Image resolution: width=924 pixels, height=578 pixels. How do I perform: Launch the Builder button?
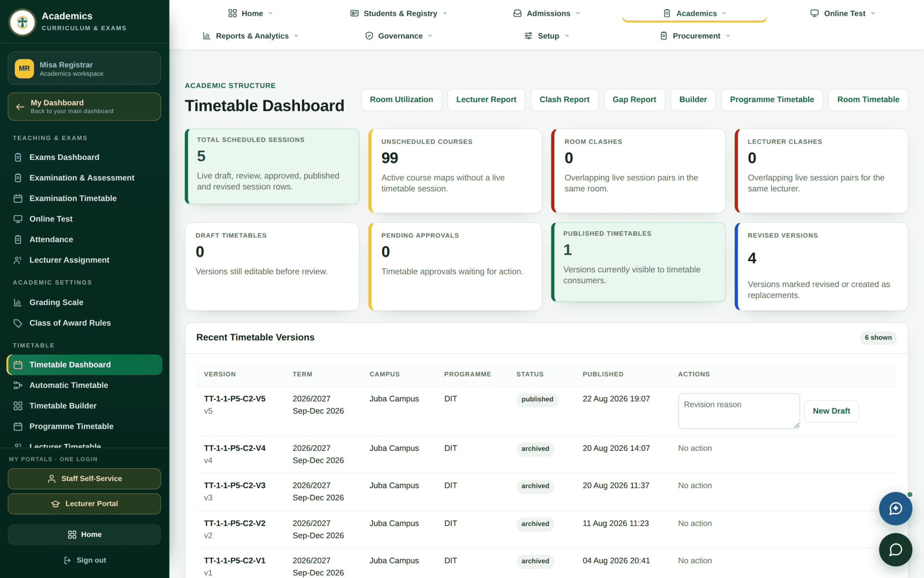[693, 100]
